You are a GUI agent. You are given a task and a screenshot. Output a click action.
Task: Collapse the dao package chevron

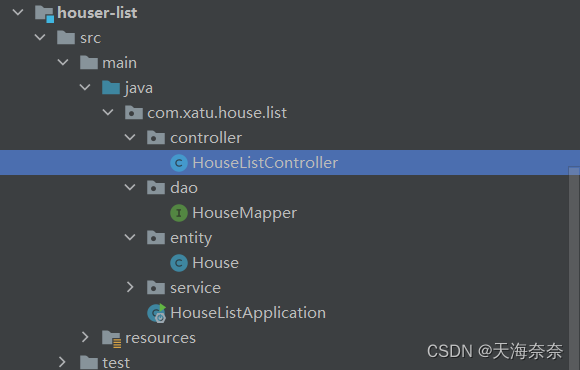pyautogui.click(x=130, y=187)
